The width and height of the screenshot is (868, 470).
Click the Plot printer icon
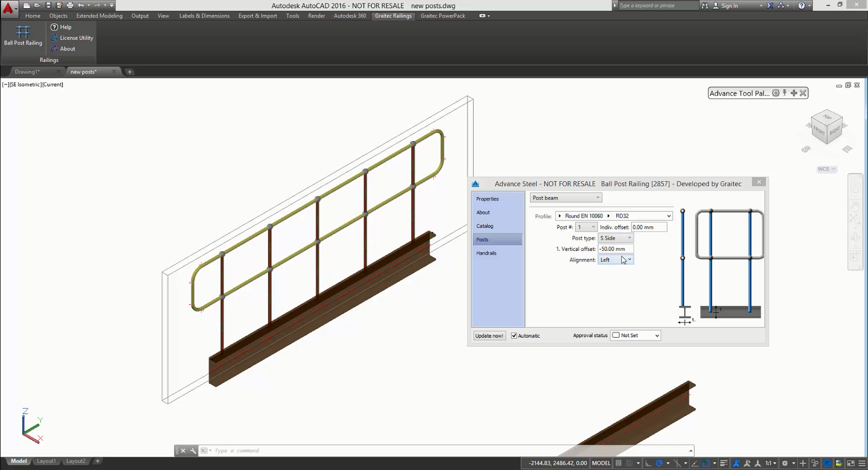[70, 5]
